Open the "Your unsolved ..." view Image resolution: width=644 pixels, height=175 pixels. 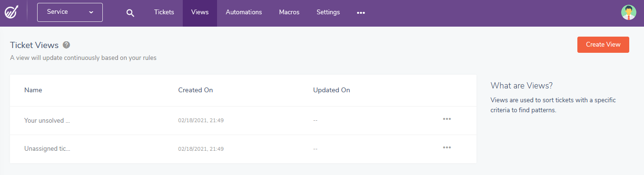(47, 120)
